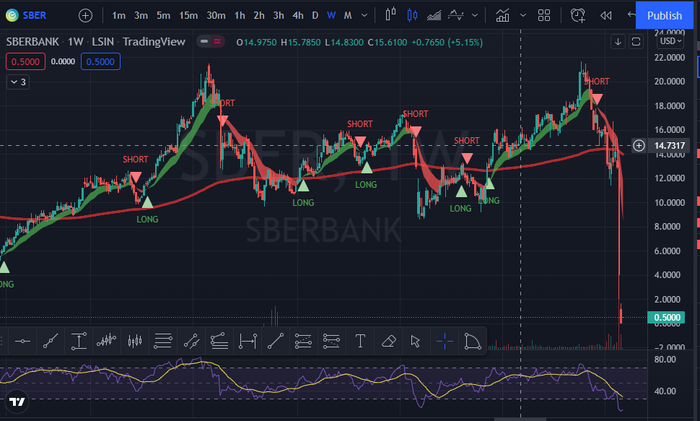Select the second Fibonacci levels tool
The width and height of the screenshot is (700, 421).
[x=331, y=342]
